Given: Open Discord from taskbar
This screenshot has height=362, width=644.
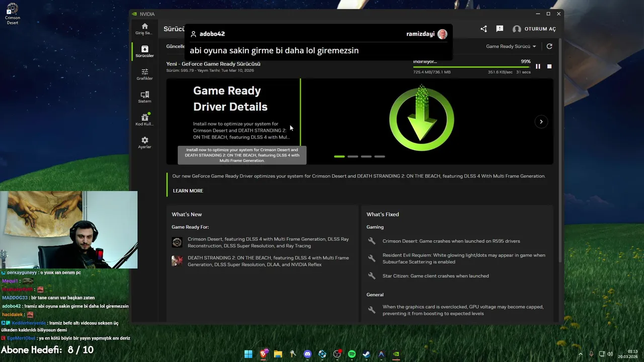Looking at the screenshot, I should coord(307,354).
